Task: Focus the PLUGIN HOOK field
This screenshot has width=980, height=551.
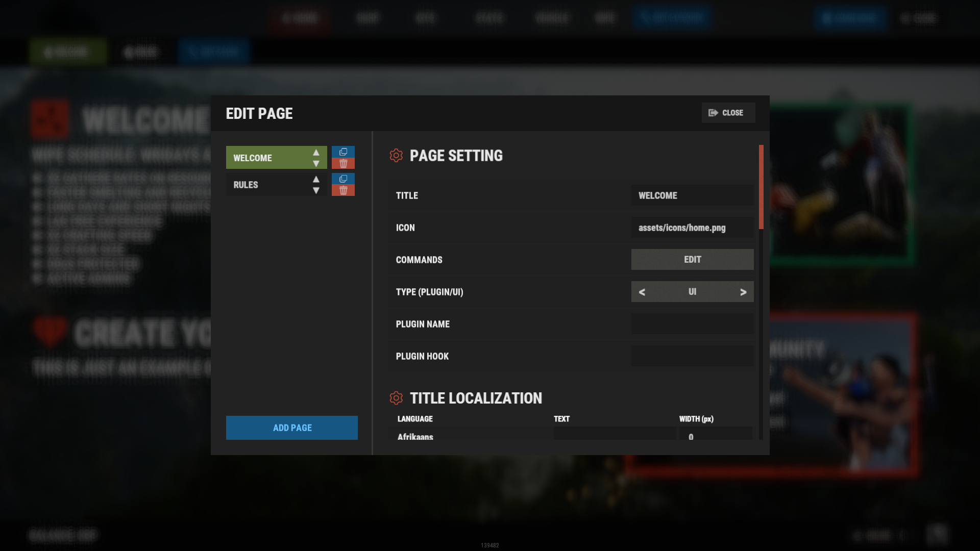Action: point(692,356)
